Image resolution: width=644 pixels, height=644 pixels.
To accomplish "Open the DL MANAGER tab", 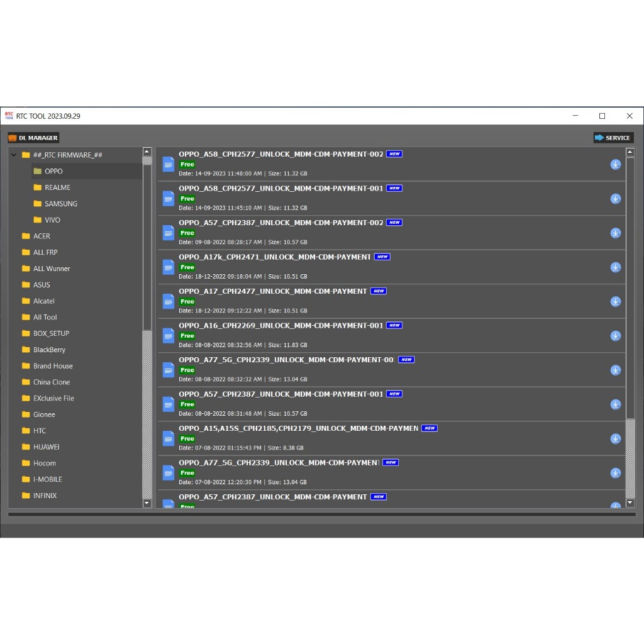I will point(33,138).
